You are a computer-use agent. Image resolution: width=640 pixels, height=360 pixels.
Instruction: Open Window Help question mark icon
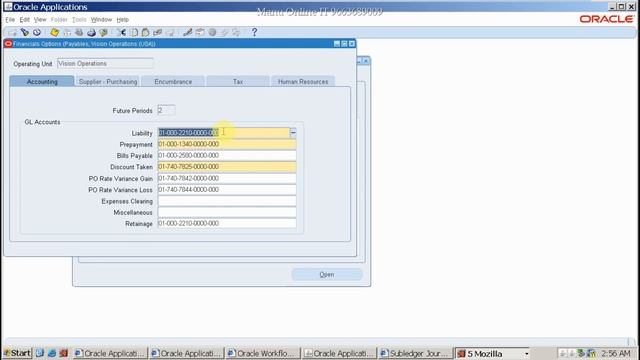click(254, 32)
